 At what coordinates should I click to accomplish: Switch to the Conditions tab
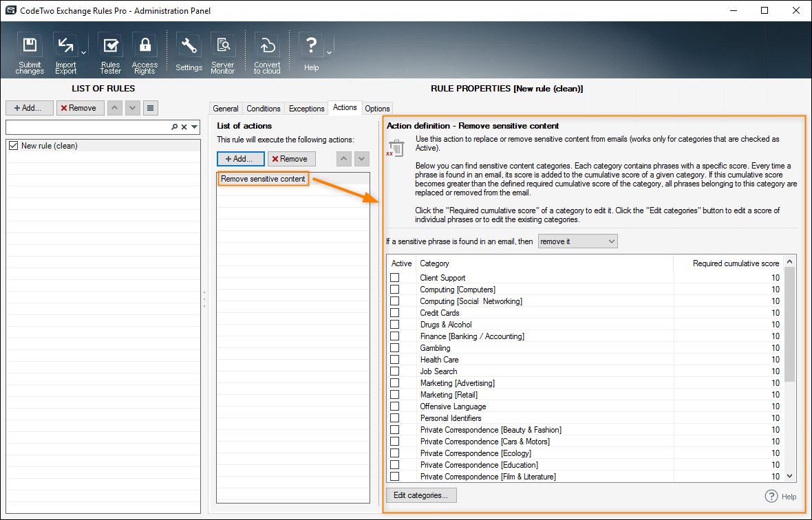pyautogui.click(x=263, y=108)
